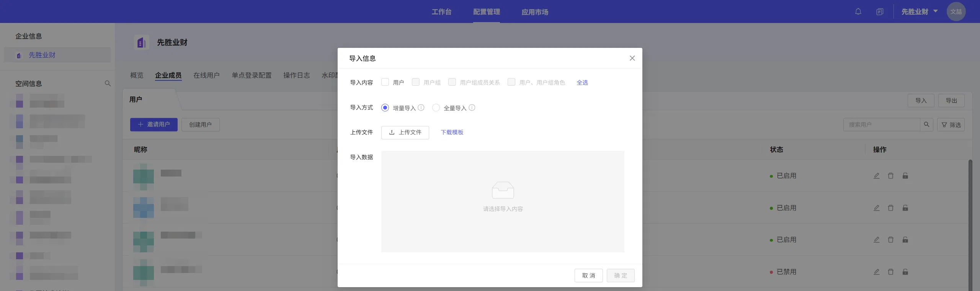Switch to the 配置管理 top tab

tap(487, 12)
